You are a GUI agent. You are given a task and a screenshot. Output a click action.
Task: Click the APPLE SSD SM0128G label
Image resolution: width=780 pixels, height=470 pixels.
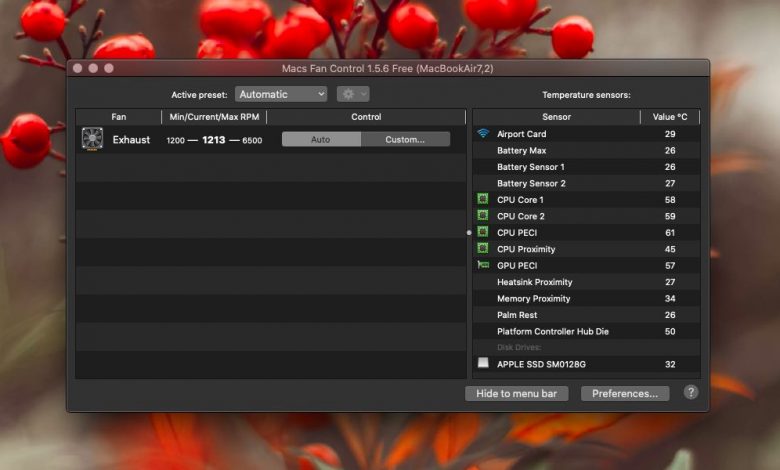click(x=541, y=364)
